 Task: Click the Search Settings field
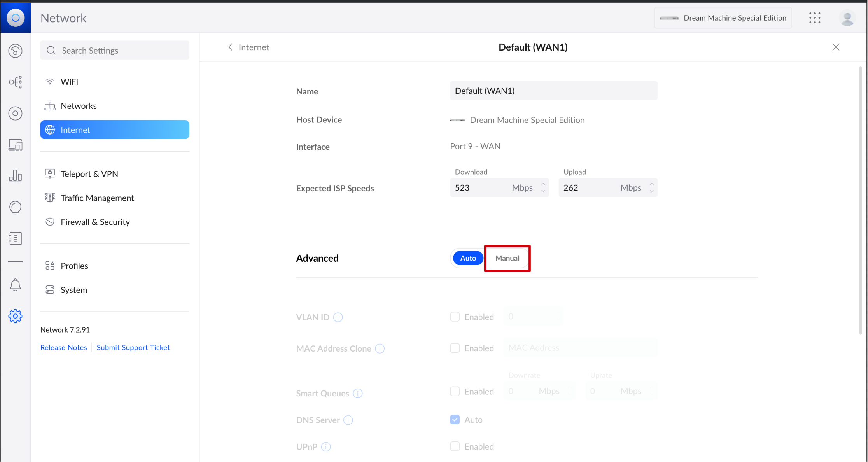[x=115, y=51]
